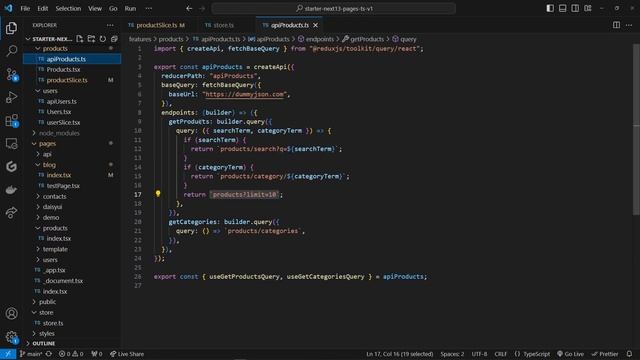Open the Accounts icon
Viewport: 640px width, 360px height.
(x=11, y=313)
